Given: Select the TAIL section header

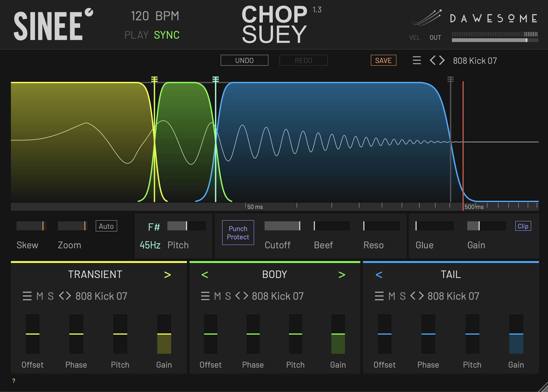Looking at the screenshot, I should pos(451,274).
